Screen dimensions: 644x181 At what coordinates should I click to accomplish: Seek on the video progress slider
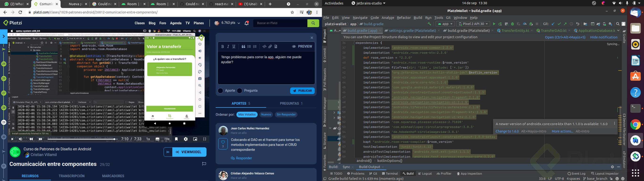(83, 139)
